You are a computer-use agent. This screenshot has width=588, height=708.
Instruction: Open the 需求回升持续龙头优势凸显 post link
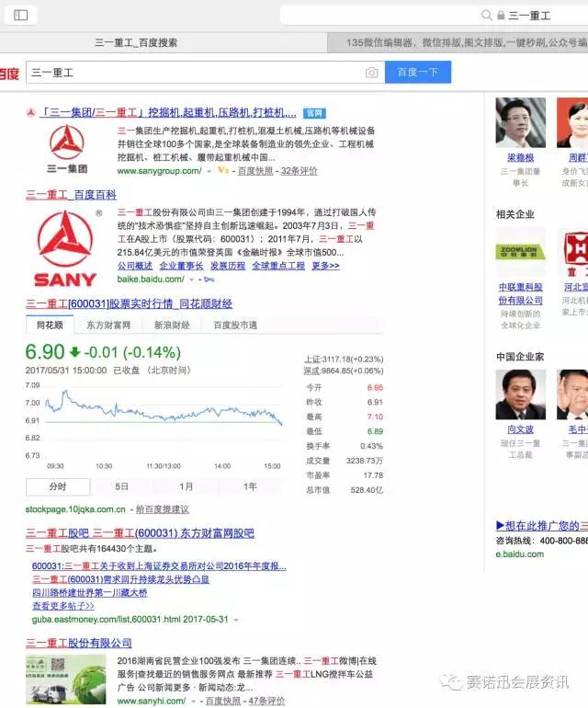[x=120, y=579]
